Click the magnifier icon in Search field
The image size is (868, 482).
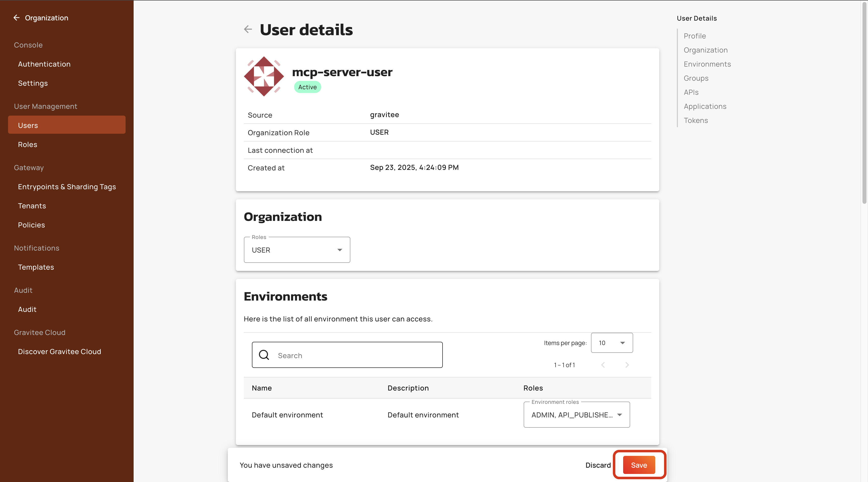[264, 355]
